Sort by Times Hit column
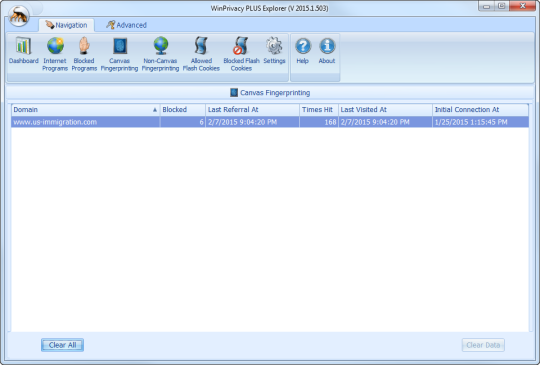The width and height of the screenshot is (540, 365). click(x=319, y=110)
